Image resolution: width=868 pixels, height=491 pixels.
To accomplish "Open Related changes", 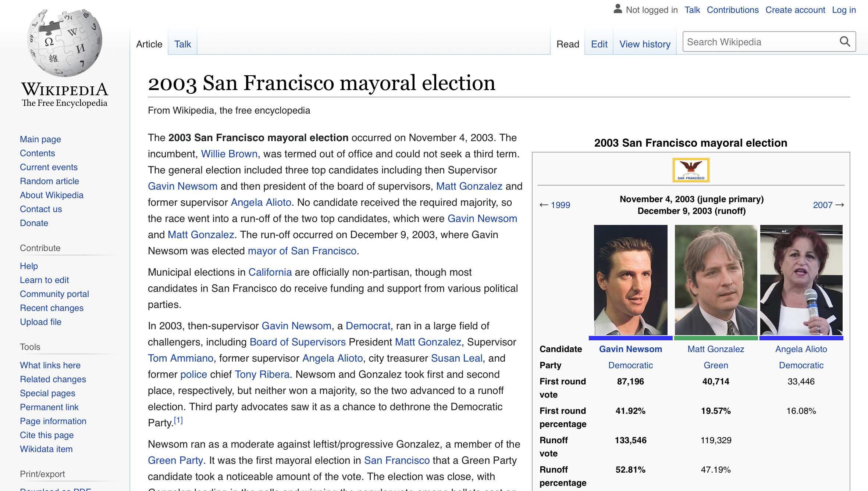I will [53, 379].
